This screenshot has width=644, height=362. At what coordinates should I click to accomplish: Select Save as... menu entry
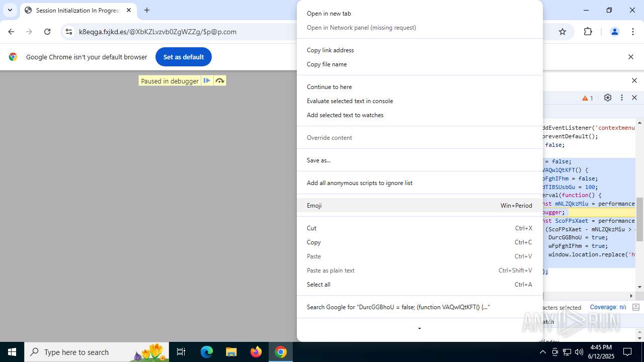pyautogui.click(x=420, y=160)
